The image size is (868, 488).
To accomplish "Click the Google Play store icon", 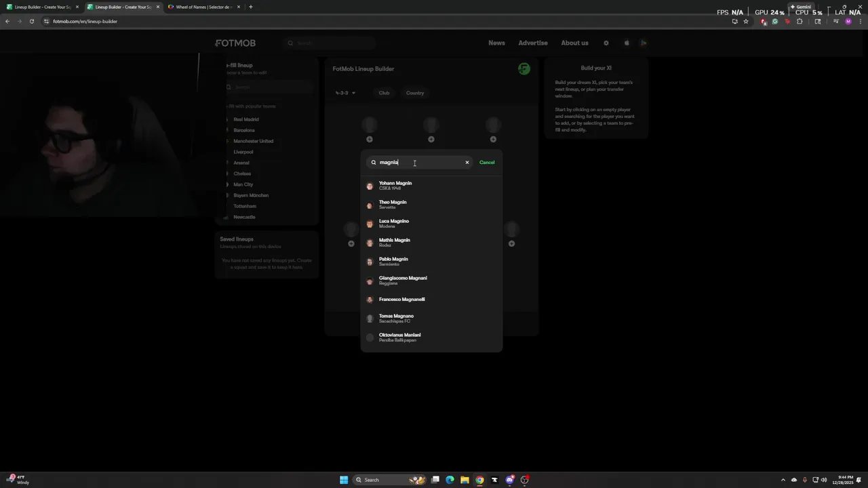I will 644,43.
